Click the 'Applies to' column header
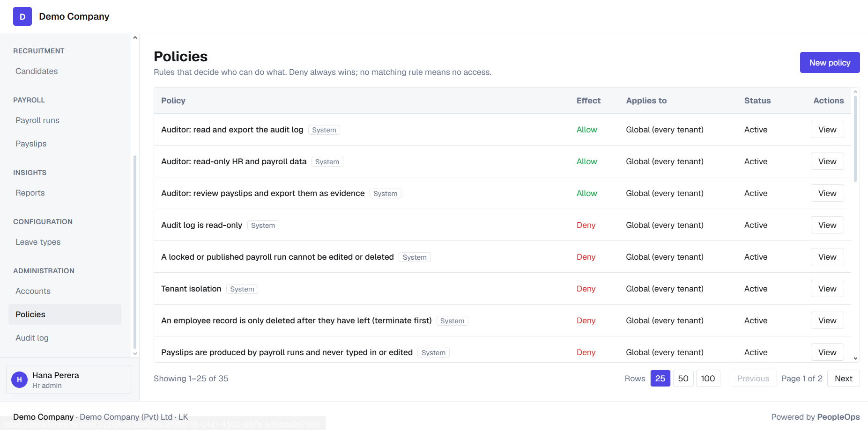Viewport: 868px width, 430px height. pos(646,101)
